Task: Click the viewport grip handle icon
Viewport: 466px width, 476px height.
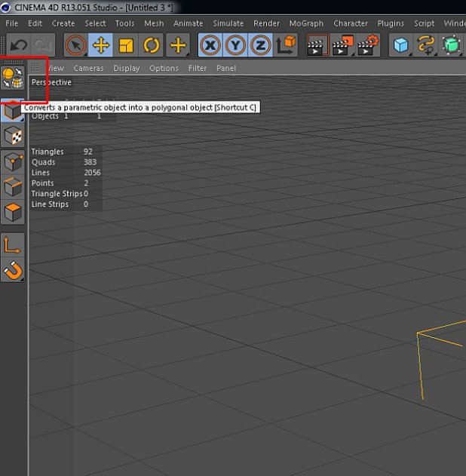Action: [35, 67]
